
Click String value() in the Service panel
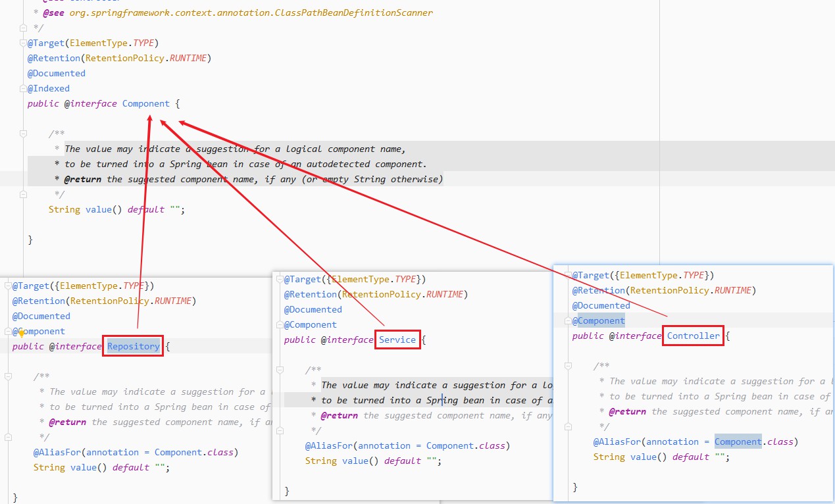374,461
